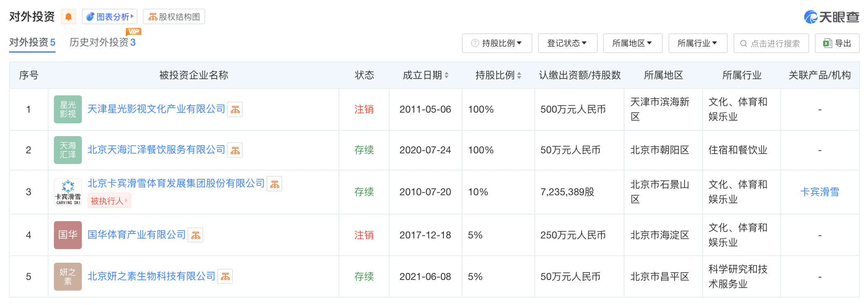Sort by 成立日期 column arrows
The width and height of the screenshot is (868, 305).
point(447,75)
